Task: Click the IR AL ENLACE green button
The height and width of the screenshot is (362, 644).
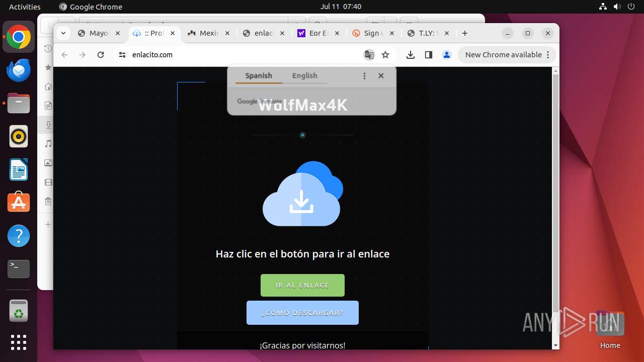Action: [302, 285]
